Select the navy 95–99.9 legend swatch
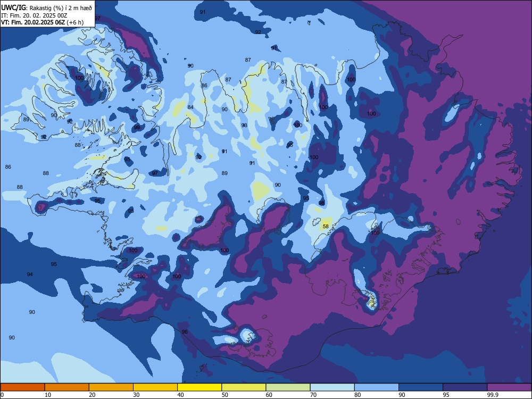 [465, 387]
